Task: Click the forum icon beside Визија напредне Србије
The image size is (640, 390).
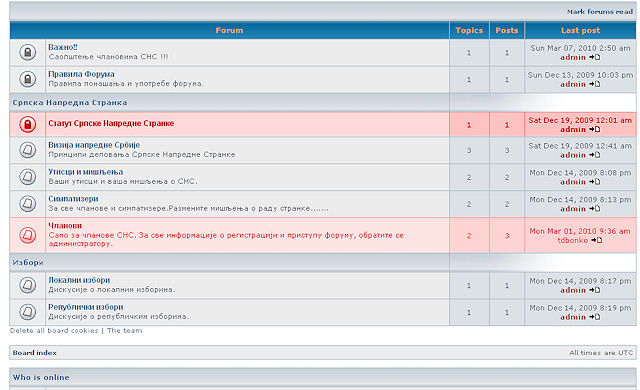Action: (x=27, y=150)
